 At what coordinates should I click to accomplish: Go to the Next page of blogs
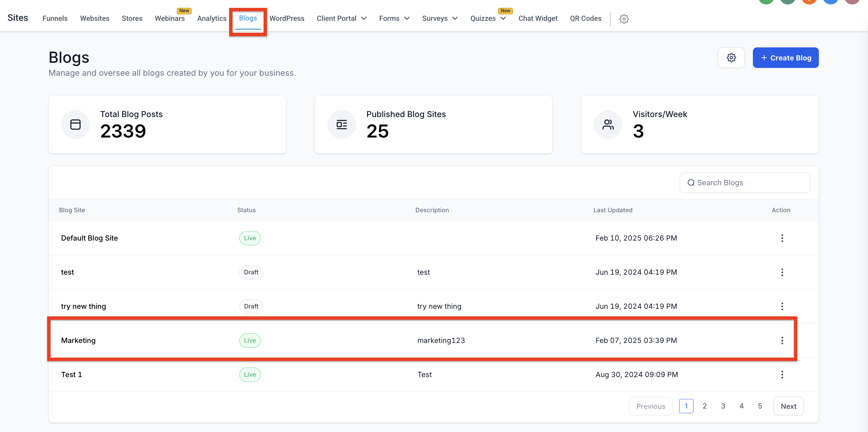point(788,406)
